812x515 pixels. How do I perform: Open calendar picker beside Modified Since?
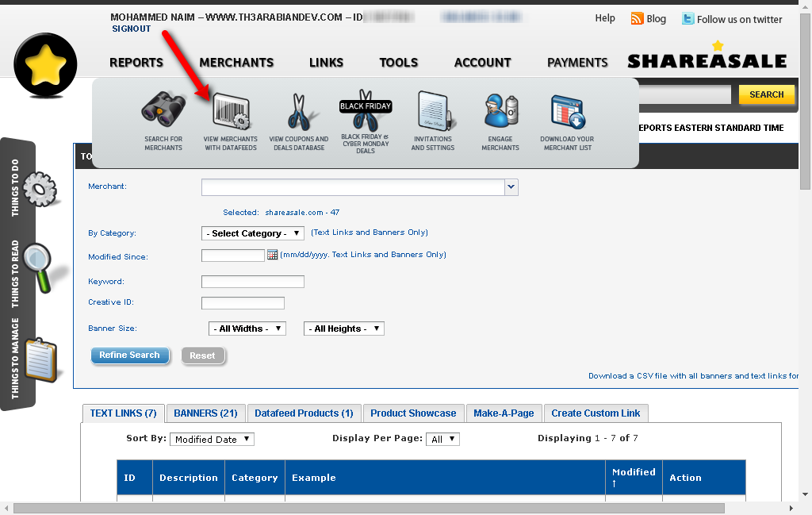pos(272,256)
